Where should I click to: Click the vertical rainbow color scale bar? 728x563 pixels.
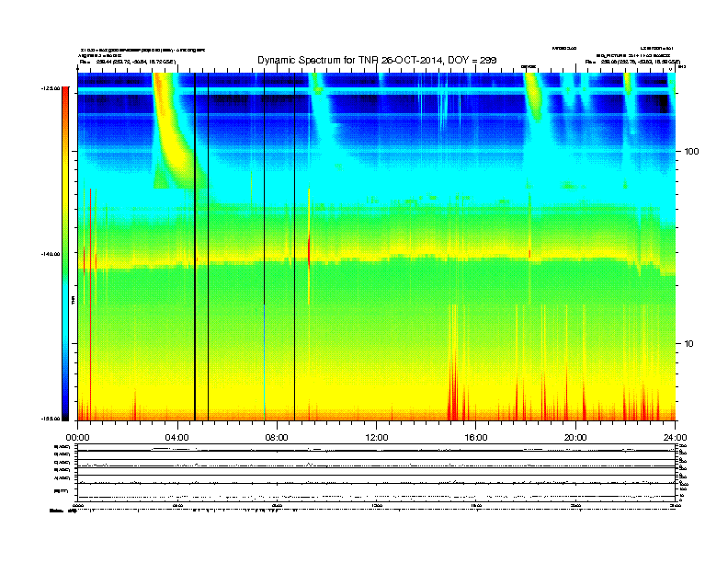(65, 254)
